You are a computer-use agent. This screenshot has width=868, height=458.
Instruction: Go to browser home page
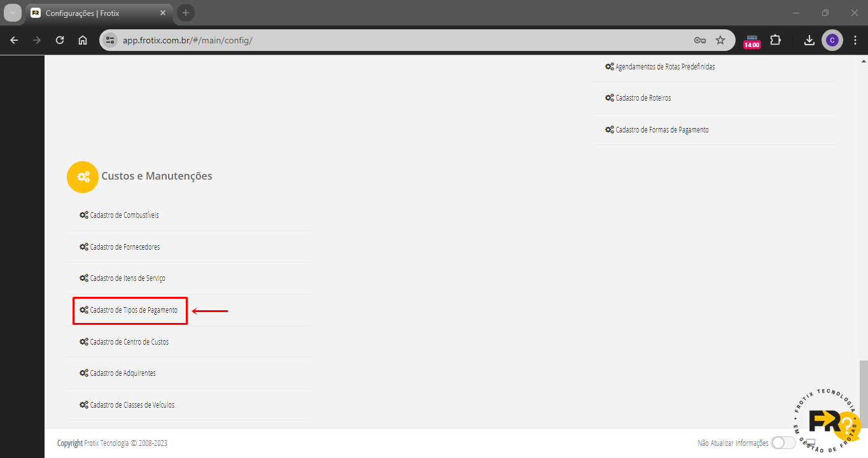pyautogui.click(x=83, y=40)
